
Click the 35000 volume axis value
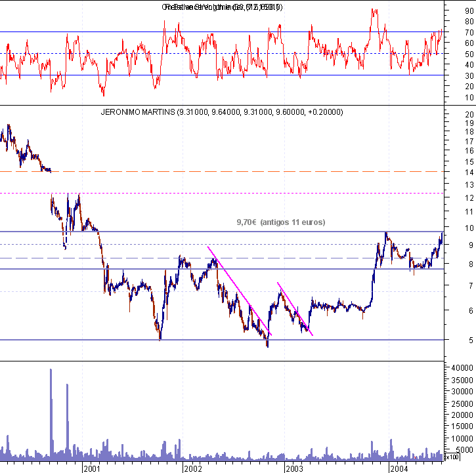click(462, 380)
